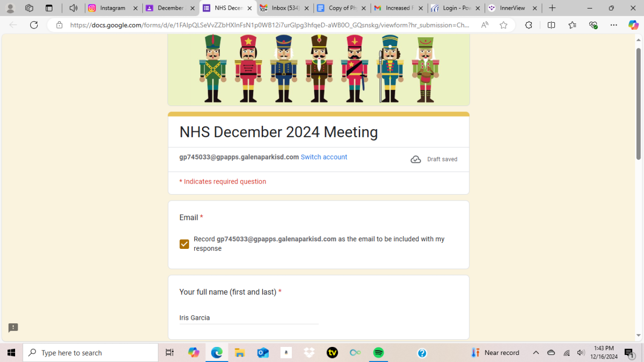Open the Windows Start menu
This screenshot has width=644, height=362.
[x=11, y=353]
